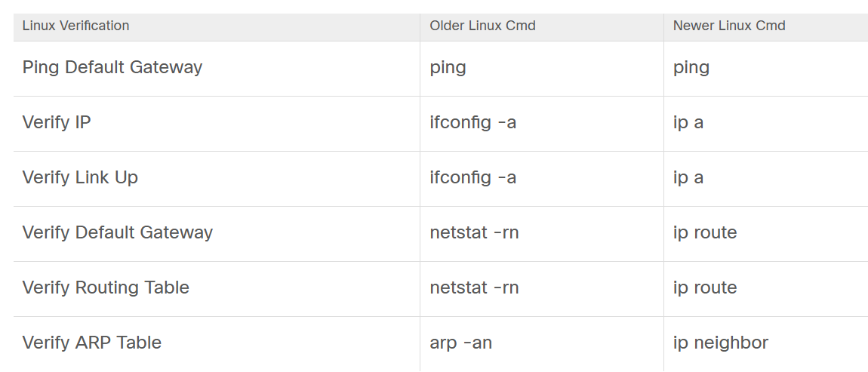Click 'netstat -rn' in Verify Default Gateway row
This screenshot has width=868, height=372.
pos(474,232)
